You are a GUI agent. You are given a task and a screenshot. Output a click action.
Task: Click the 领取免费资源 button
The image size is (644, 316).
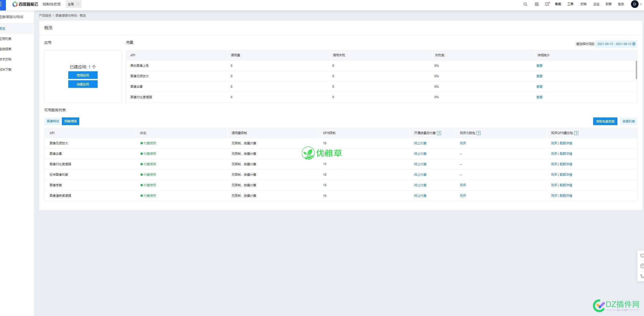pyautogui.click(x=605, y=121)
